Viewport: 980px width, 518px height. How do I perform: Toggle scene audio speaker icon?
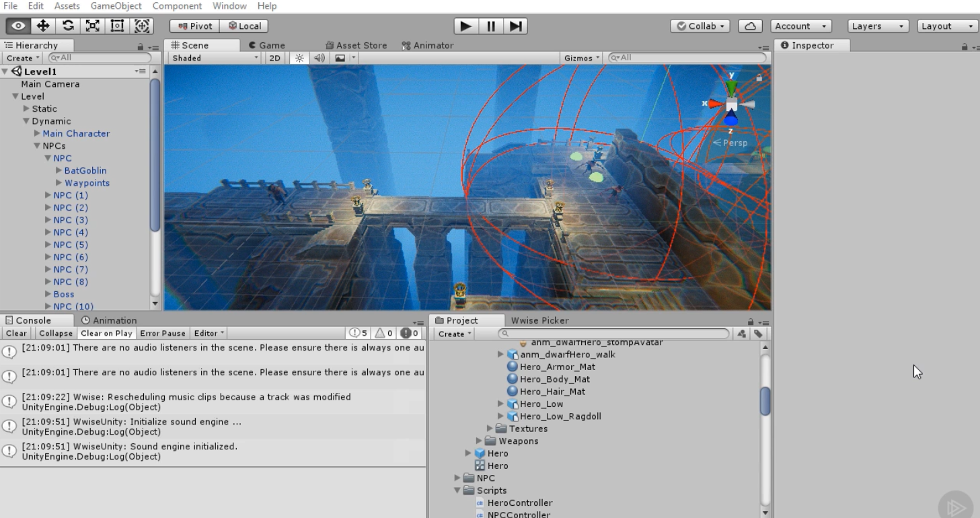point(320,58)
